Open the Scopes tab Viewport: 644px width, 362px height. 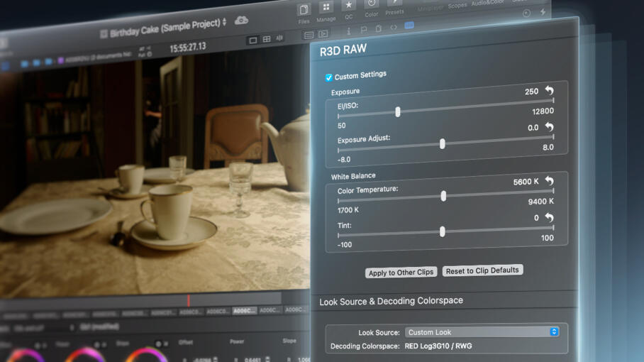click(x=457, y=6)
